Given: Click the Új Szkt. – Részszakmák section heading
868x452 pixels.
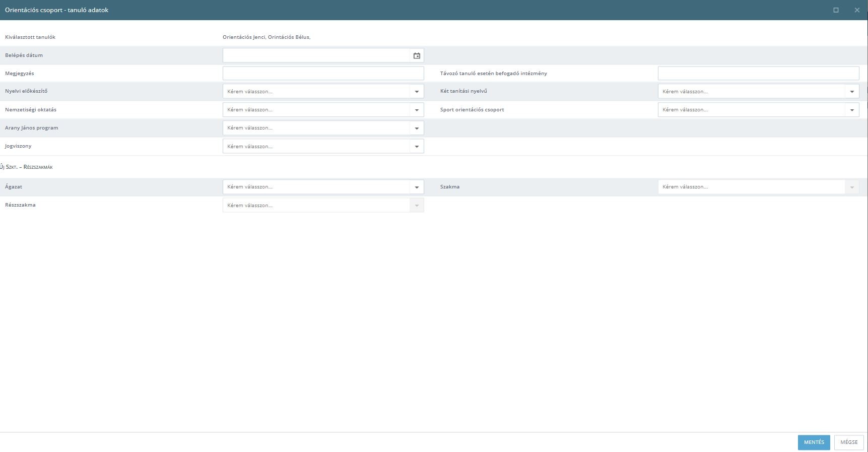Looking at the screenshot, I should [x=26, y=167].
